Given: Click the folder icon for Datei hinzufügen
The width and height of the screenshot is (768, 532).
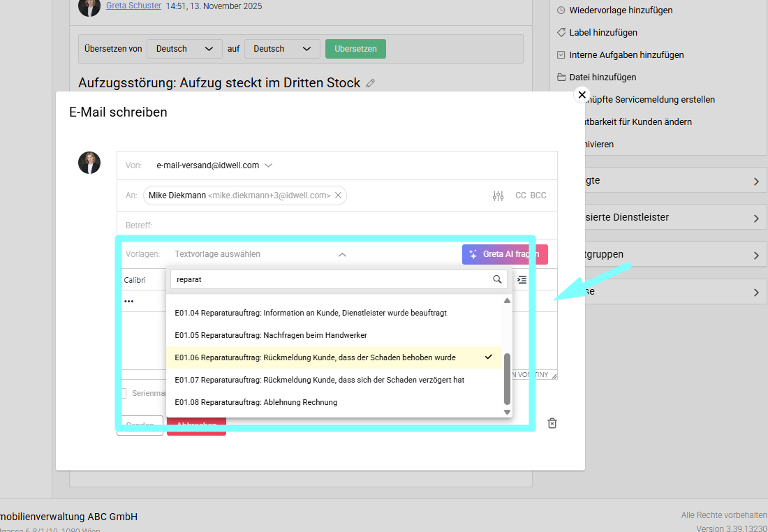Looking at the screenshot, I should 561,77.
